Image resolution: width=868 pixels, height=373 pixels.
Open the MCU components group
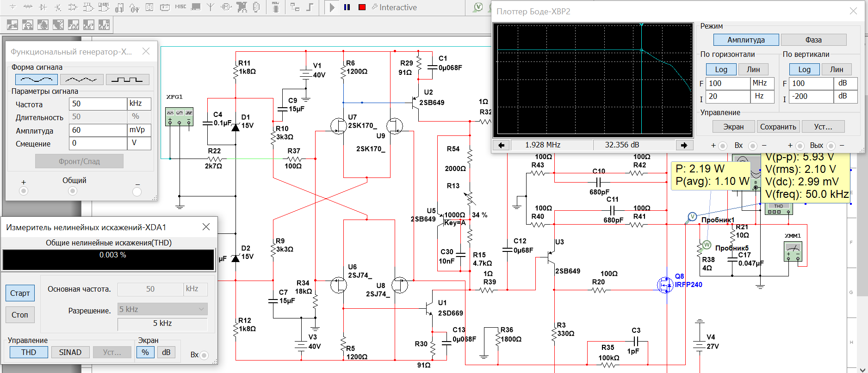coord(276,7)
